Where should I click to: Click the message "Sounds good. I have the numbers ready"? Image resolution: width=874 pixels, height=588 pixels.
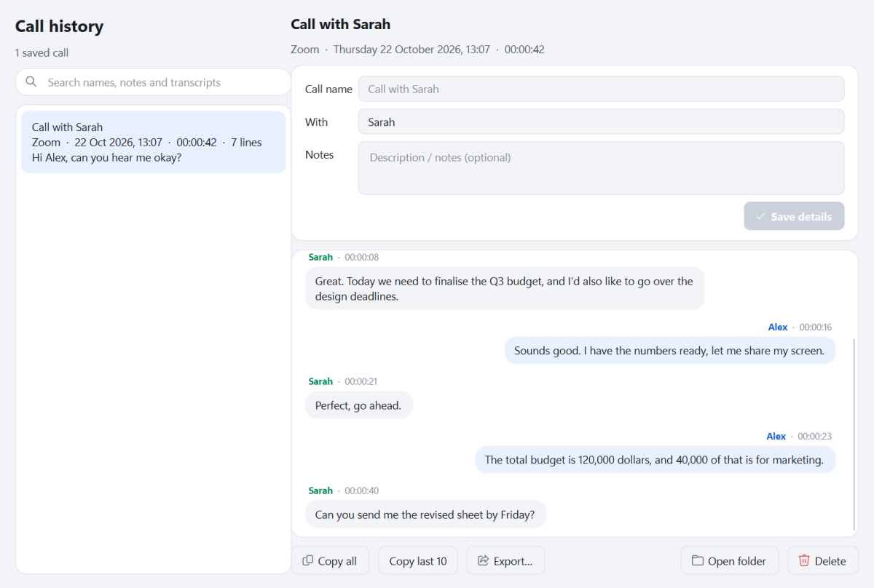click(669, 351)
